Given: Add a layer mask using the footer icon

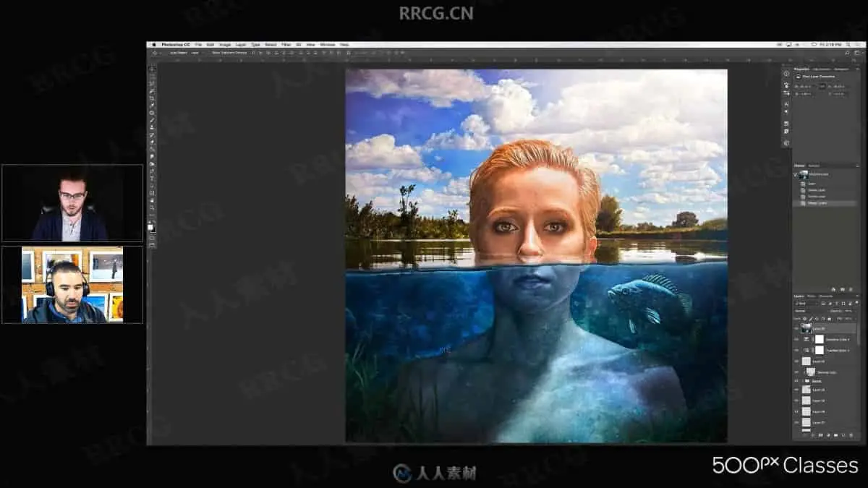Looking at the screenshot, I should pos(820,435).
